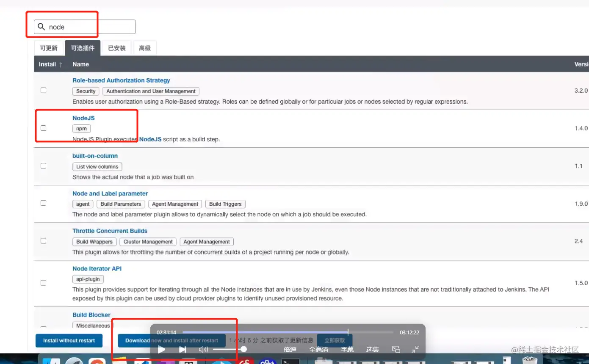The image size is (589, 364).
Task: Open the Role-based Authorization Strategy plugin link
Action: 121,80
